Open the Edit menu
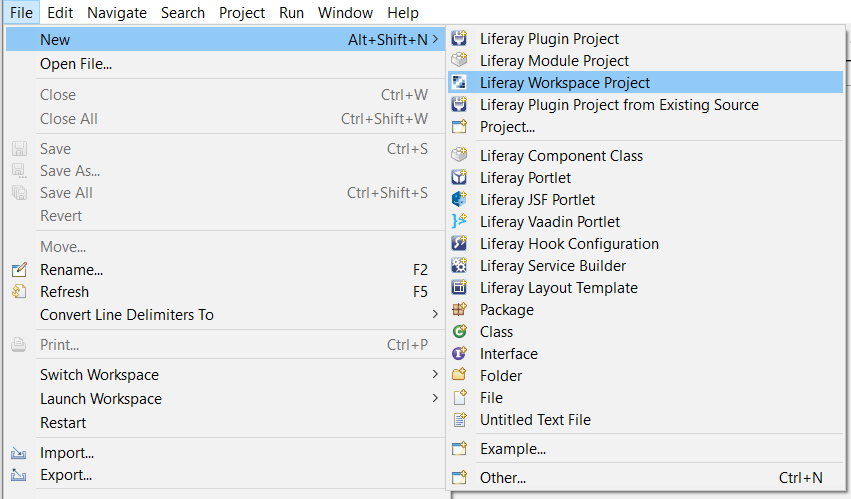 pos(60,12)
